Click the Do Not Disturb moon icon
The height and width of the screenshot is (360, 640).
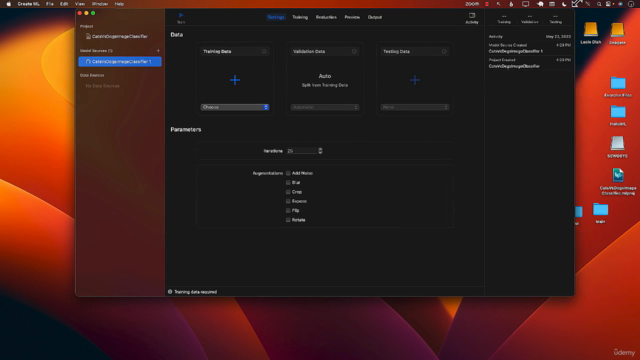pyautogui.click(x=564, y=4)
